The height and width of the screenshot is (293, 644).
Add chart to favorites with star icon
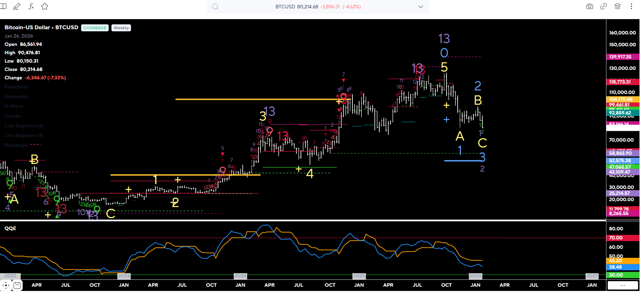pyautogui.click(x=45, y=7)
